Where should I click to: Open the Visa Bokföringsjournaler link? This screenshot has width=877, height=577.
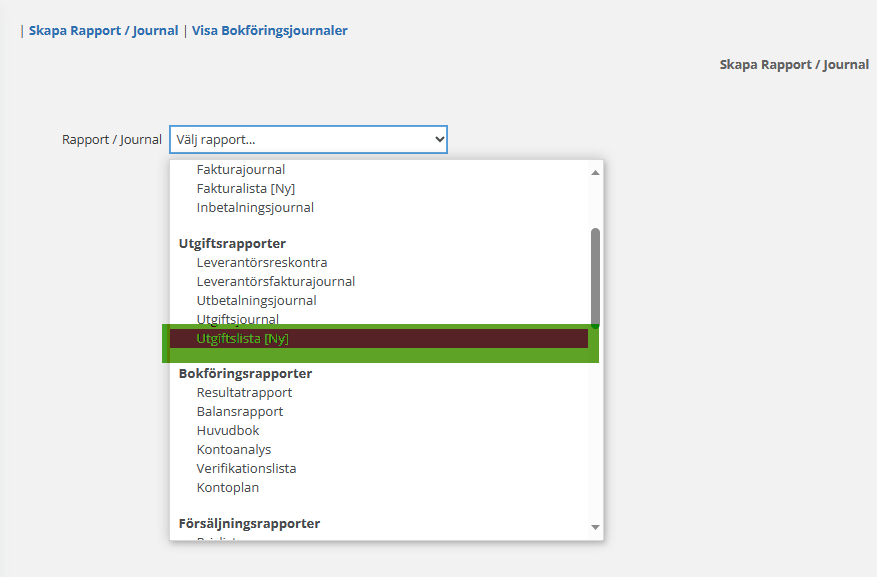click(270, 31)
